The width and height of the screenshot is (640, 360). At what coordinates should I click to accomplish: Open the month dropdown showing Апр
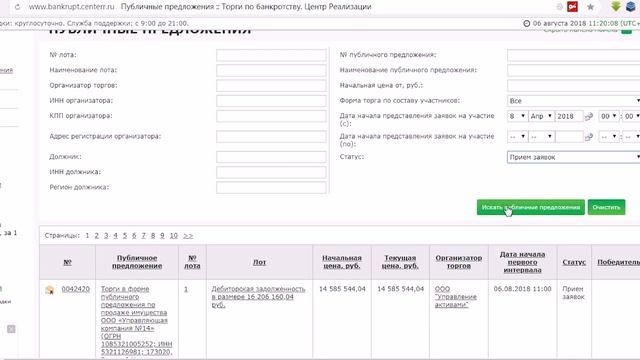pos(541,116)
